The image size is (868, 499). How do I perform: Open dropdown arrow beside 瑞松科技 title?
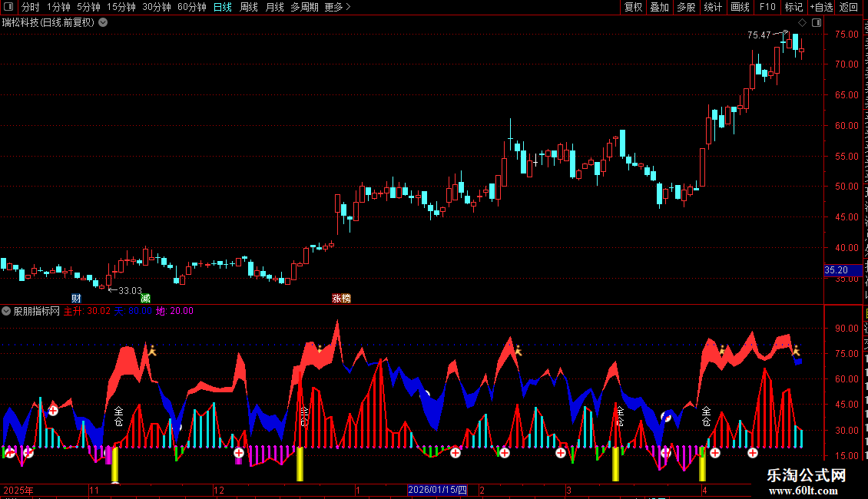click(x=103, y=22)
